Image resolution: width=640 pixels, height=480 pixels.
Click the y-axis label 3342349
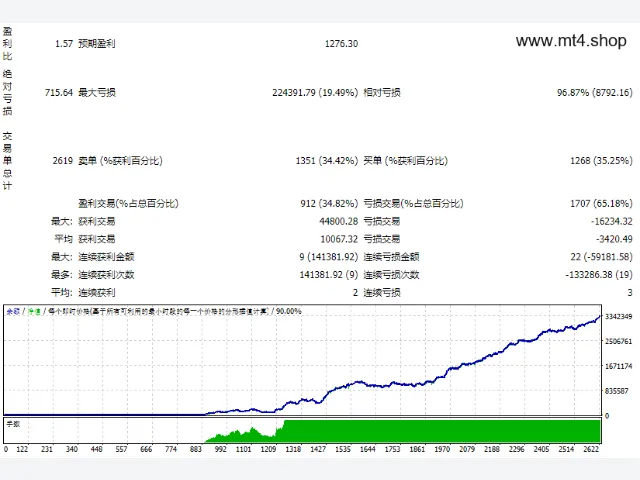[618, 317]
